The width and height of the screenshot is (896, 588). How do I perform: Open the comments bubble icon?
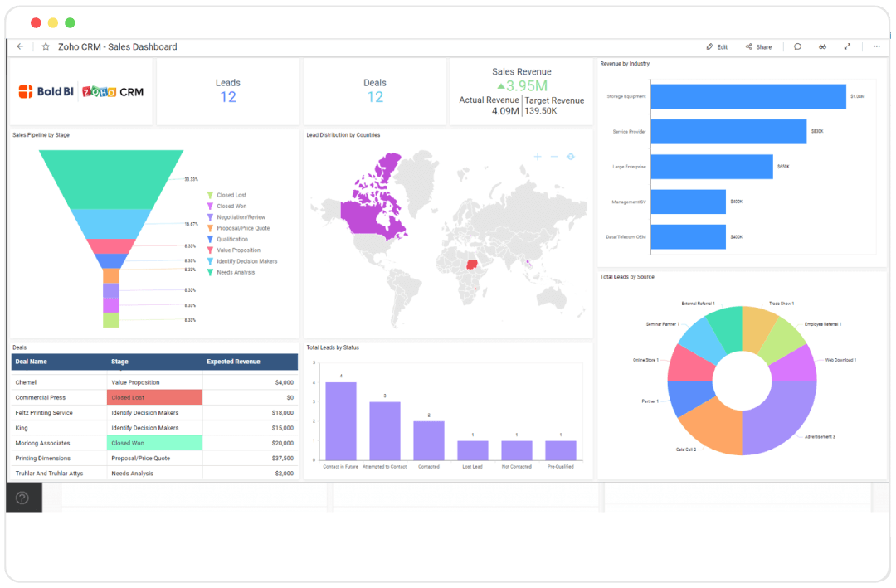coord(797,46)
